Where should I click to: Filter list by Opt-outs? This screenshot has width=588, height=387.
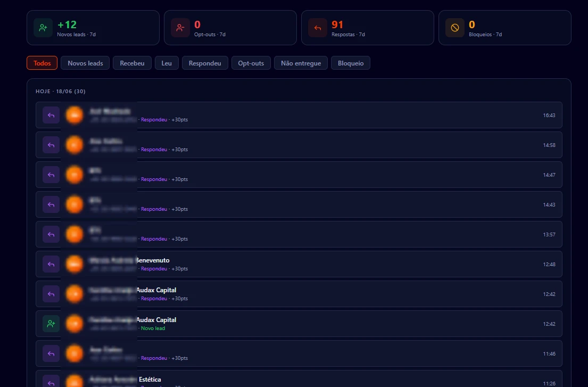(251, 63)
